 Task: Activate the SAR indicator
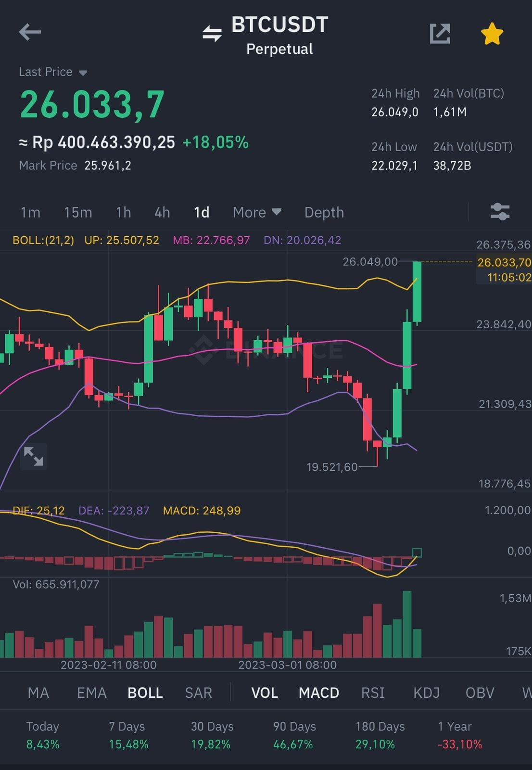pyautogui.click(x=198, y=693)
